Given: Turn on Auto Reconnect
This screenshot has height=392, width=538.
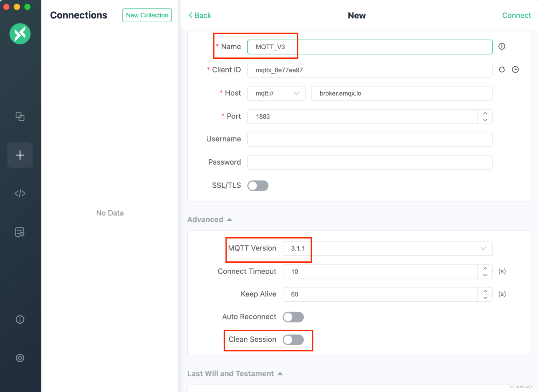Looking at the screenshot, I should 293,317.
